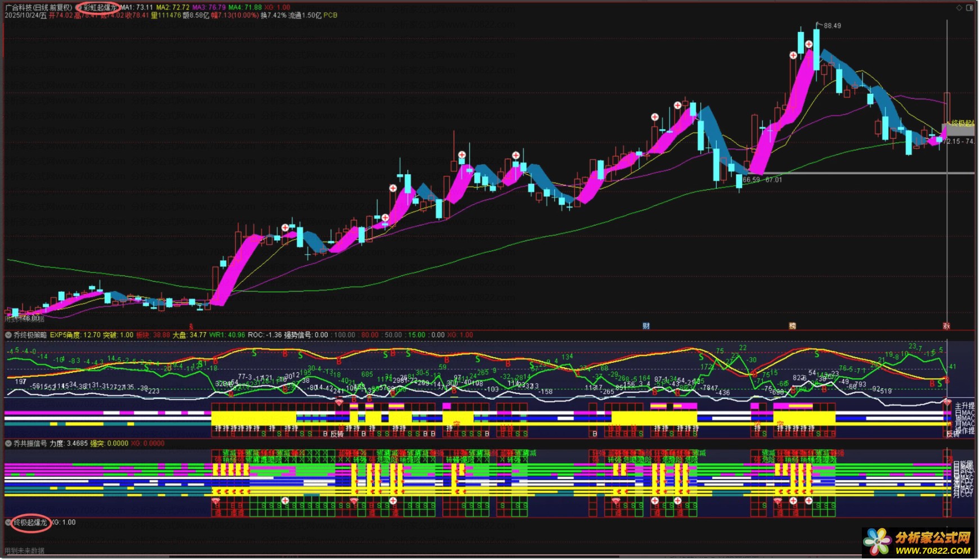Click the 乔共振信号 indicator name

[30, 444]
